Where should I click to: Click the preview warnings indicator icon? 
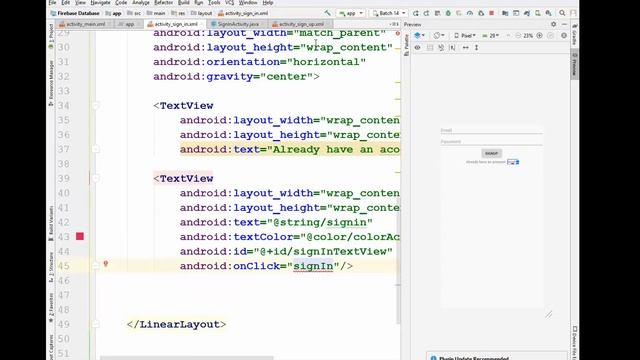564,36
